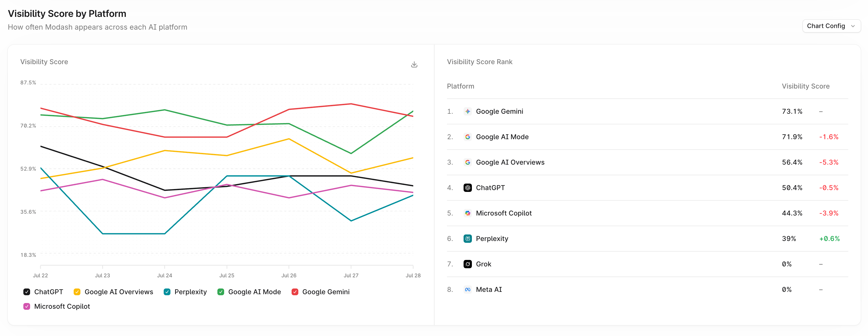The width and height of the screenshot is (868, 336).
Task: Click the Visibility Score column header
Action: (x=805, y=86)
